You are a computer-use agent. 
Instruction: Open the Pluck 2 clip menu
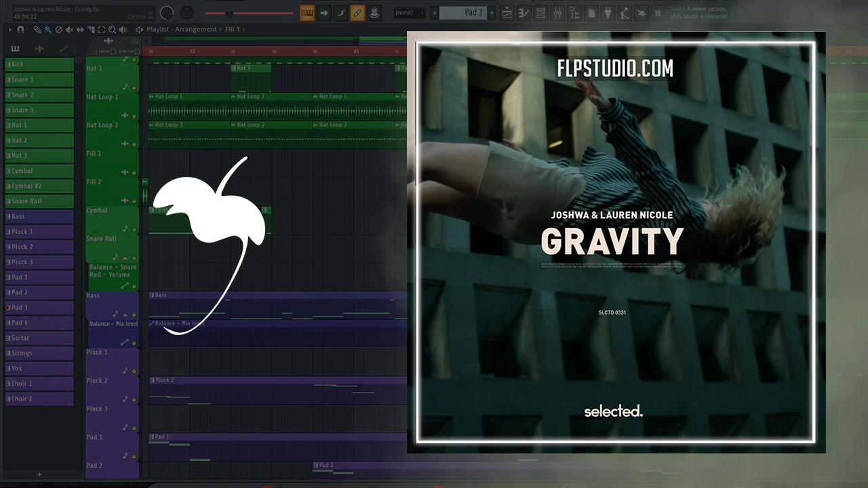pyautogui.click(x=152, y=380)
